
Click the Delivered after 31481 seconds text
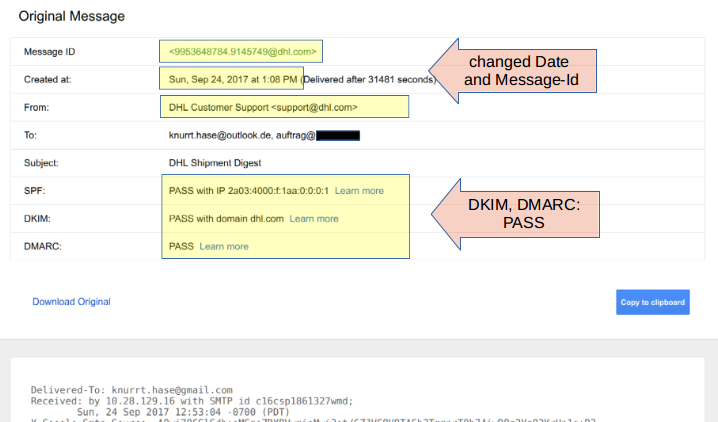coord(369,79)
